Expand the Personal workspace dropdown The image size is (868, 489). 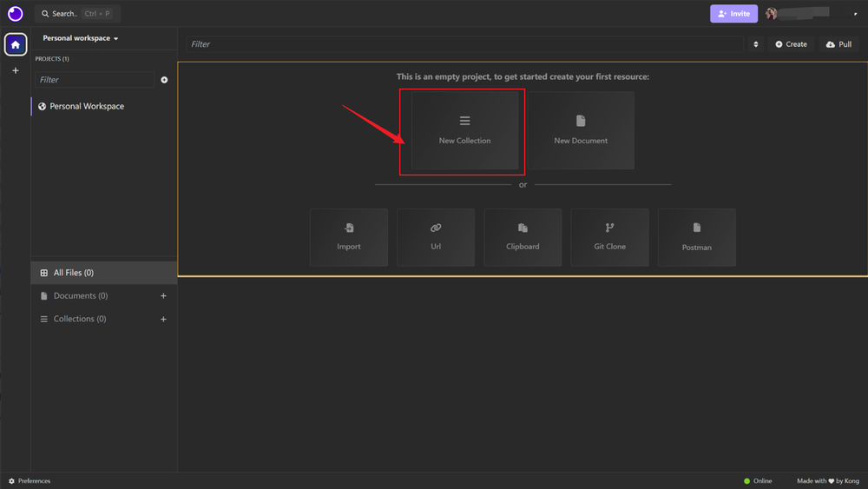click(81, 38)
